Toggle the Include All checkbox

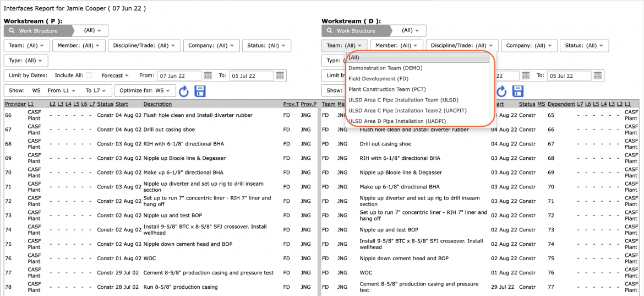coord(89,76)
